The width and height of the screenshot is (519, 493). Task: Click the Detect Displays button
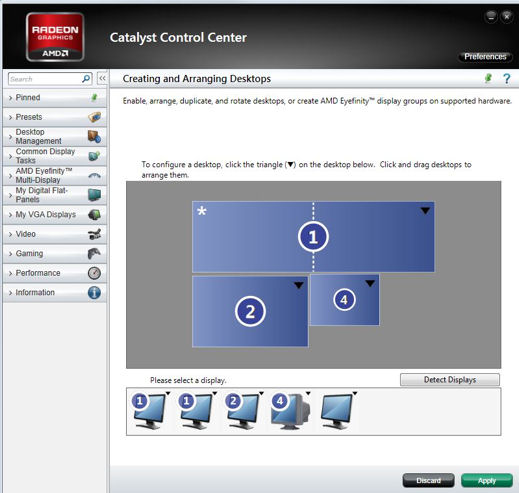450,380
